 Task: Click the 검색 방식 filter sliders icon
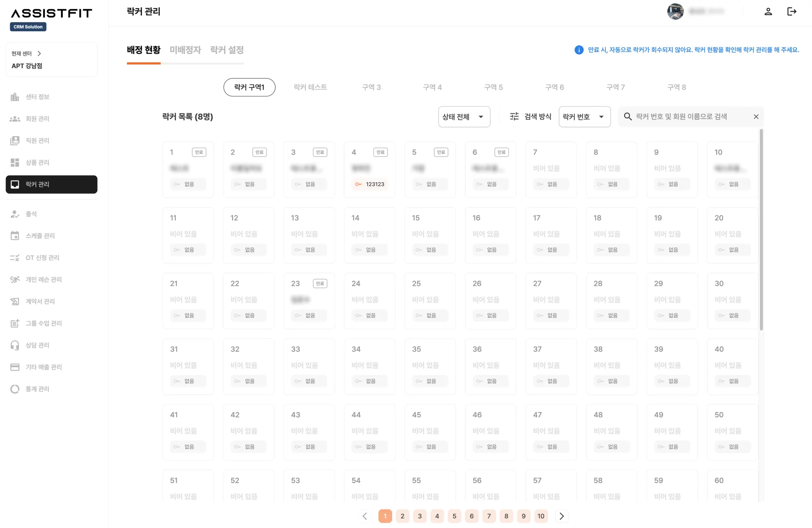tap(514, 117)
